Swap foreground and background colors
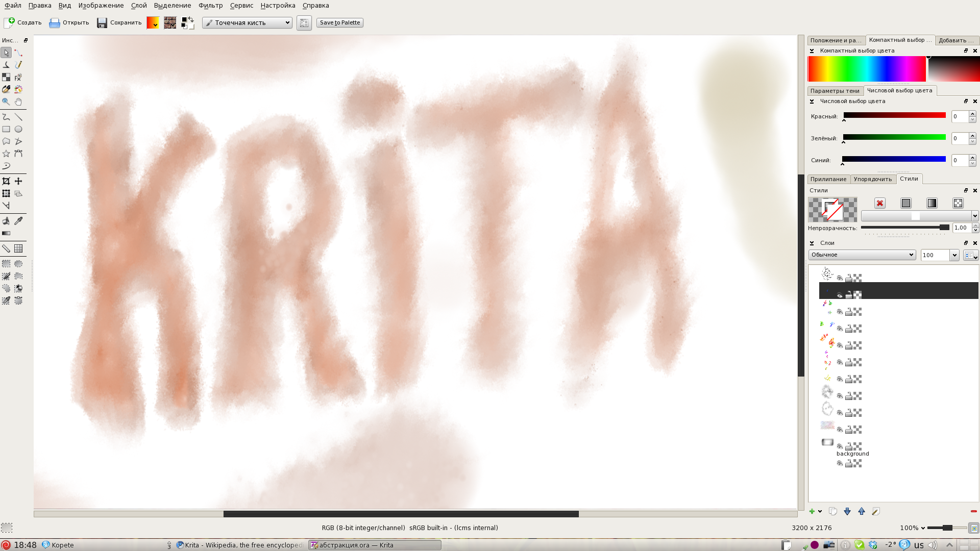This screenshot has width=980, height=551. pyautogui.click(x=191, y=19)
